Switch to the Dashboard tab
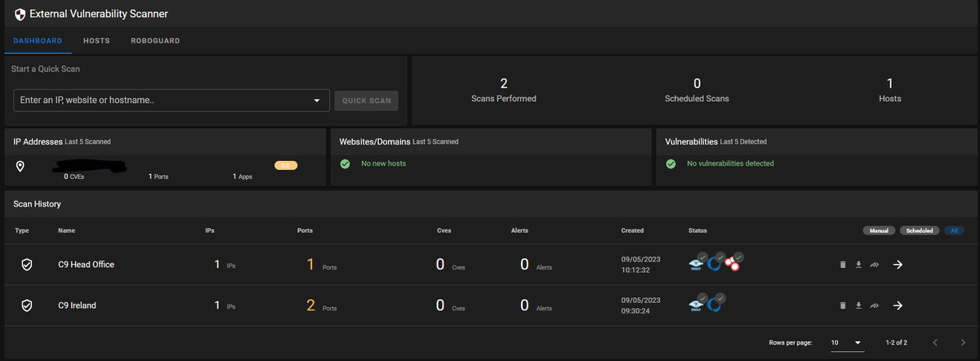The width and height of the screenshot is (980, 361). 38,41
